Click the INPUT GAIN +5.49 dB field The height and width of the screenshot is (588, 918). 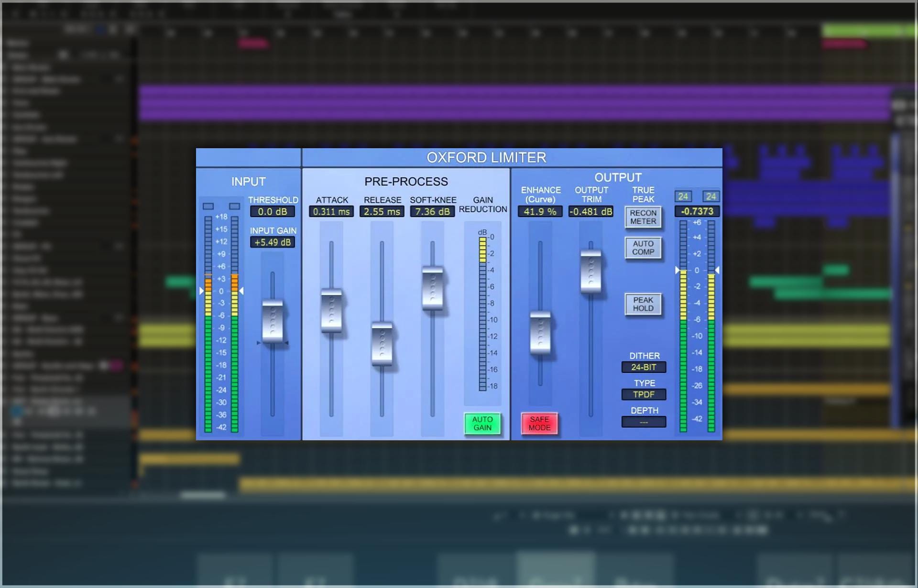coord(273,242)
